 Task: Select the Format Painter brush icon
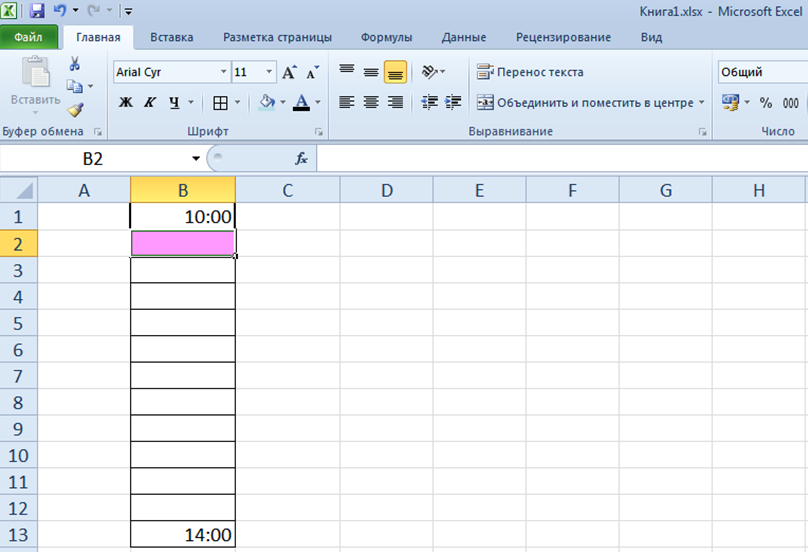coord(75,109)
